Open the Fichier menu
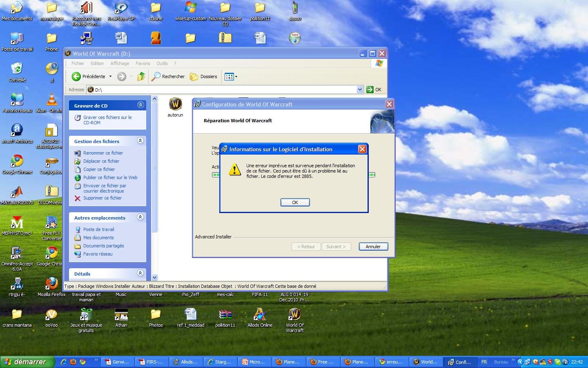Image resolution: width=588 pixels, height=368 pixels. point(78,63)
